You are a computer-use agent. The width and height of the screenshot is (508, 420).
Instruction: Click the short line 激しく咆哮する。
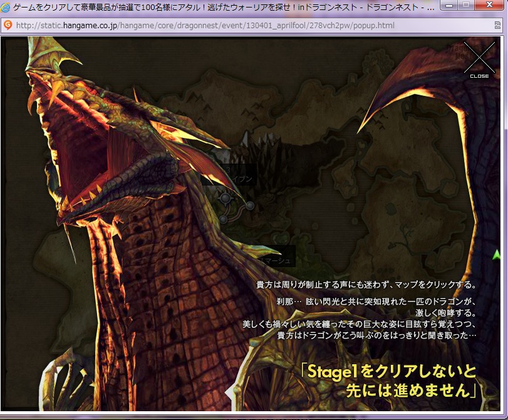click(446, 313)
